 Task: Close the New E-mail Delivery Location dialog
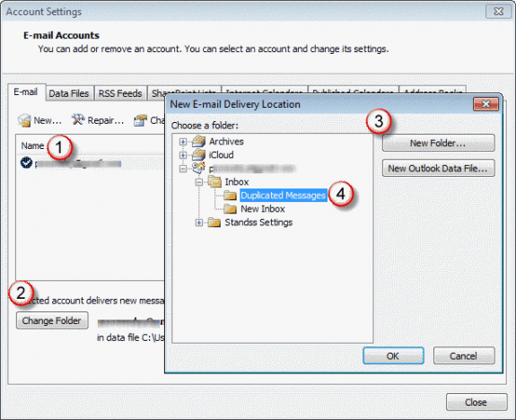click(485, 104)
